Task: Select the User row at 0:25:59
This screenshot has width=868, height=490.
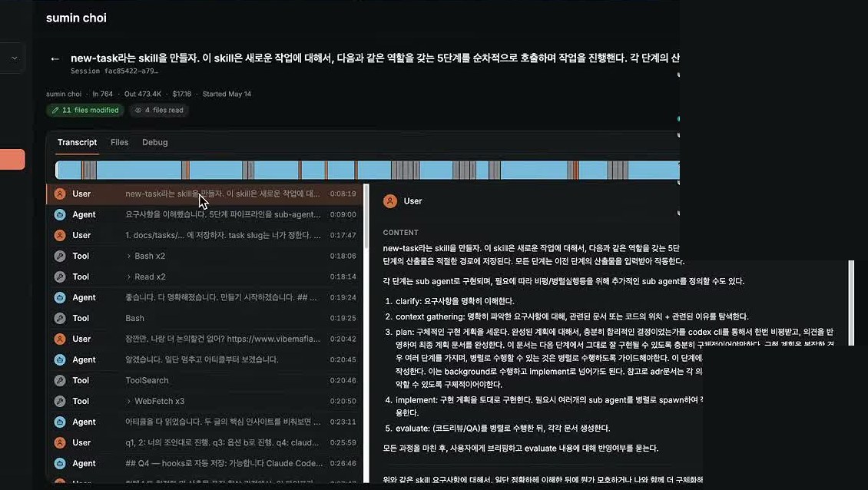Action: 205,442
